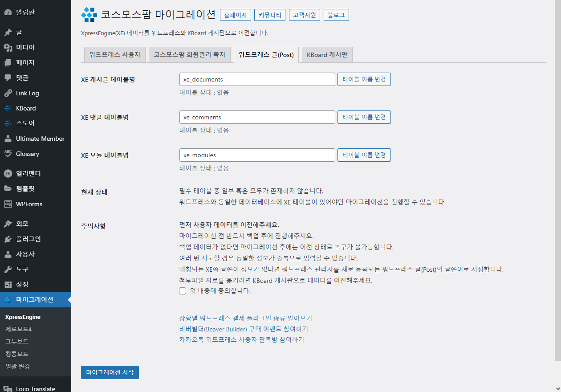This screenshot has width=561, height=392.
Task: Click the 코스모스팜 logo in page header
Action: 89,15
